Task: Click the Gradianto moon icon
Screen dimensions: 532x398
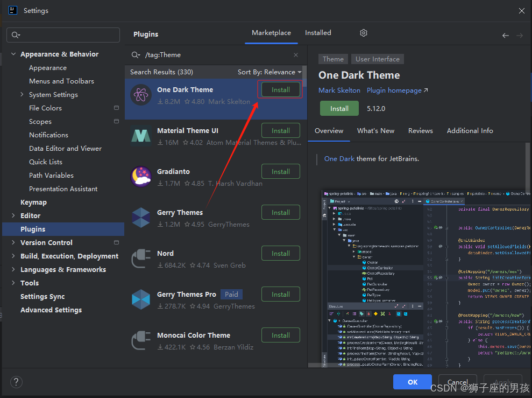Action: pos(141,177)
